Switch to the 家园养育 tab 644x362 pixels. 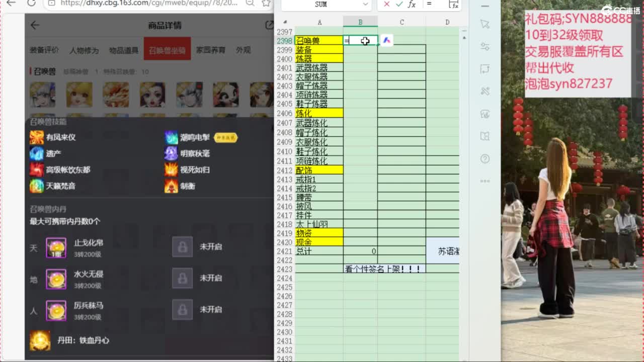(x=211, y=50)
